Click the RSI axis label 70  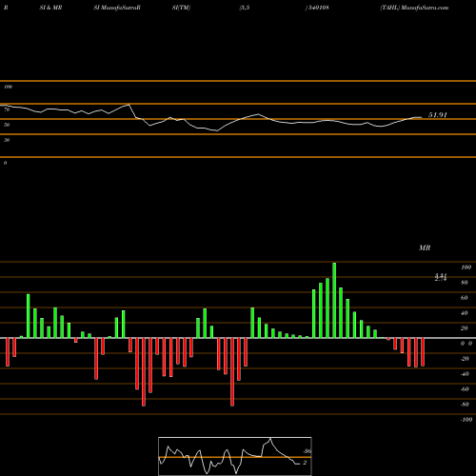pos(7,109)
